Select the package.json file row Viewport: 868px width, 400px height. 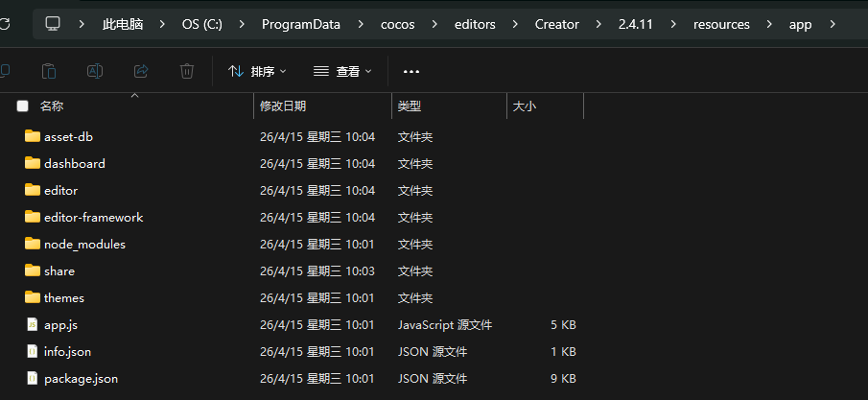tap(299, 379)
